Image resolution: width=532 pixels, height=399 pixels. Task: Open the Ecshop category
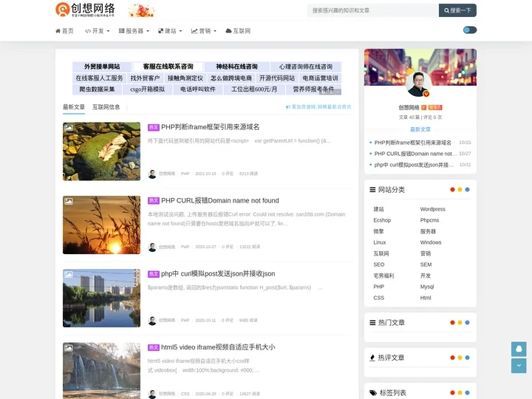(x=382, y=220)
